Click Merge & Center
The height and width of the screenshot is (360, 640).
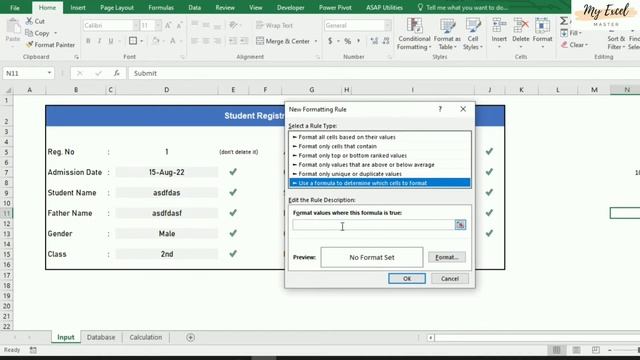point(282,41)
